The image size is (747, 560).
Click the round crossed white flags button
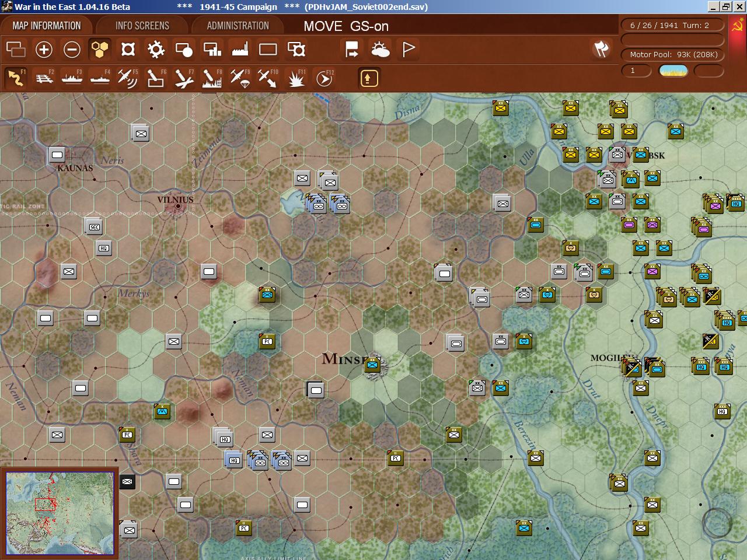(x=601, y=49)
